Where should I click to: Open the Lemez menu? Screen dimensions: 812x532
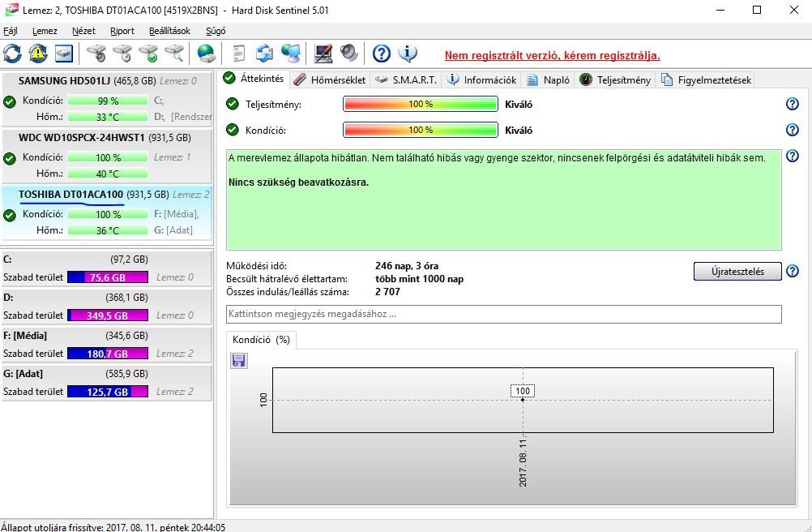[x=45, y=31]
